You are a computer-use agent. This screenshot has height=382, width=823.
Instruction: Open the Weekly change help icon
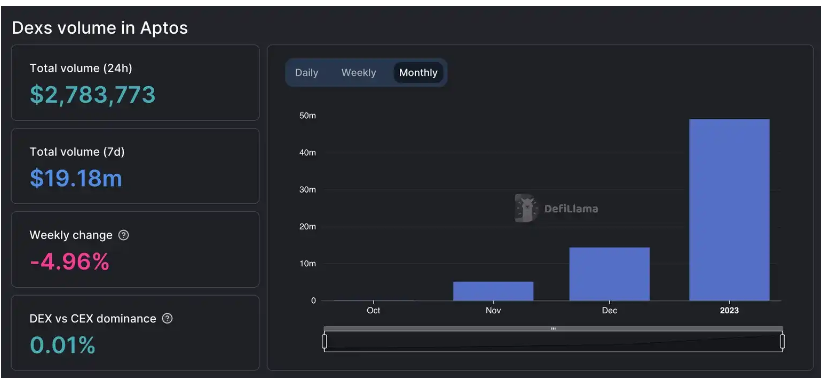[x=123, y=235]
